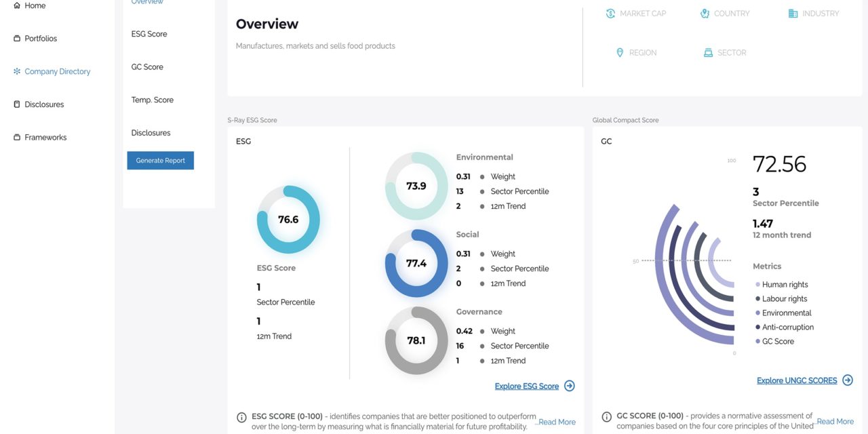Go to the GC Score section tab

[147, 67]
